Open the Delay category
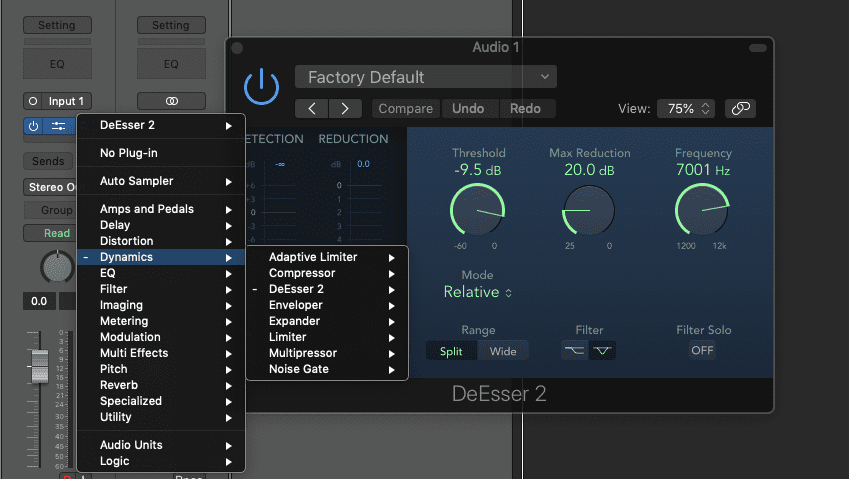Screen dimensions: 849x479 [161, 225]
